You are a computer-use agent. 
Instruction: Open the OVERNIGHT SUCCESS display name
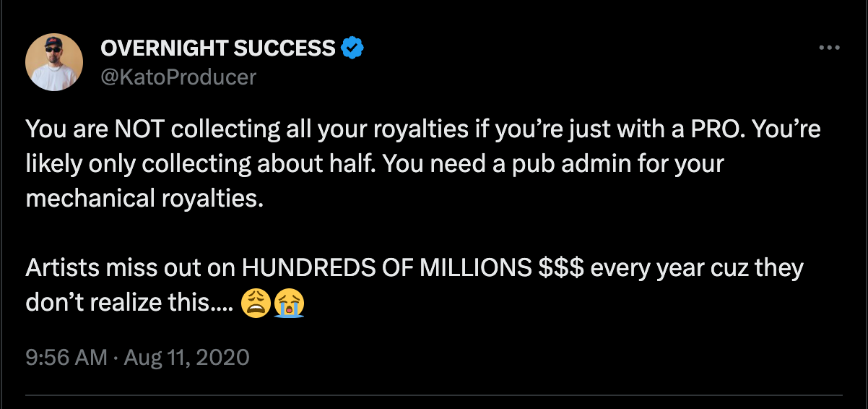point(218,48)
